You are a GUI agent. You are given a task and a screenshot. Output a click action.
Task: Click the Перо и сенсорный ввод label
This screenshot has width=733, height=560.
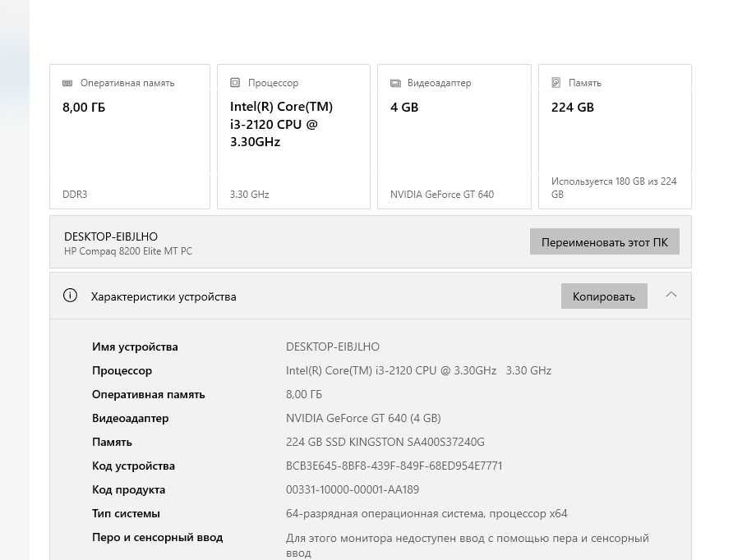158,538
